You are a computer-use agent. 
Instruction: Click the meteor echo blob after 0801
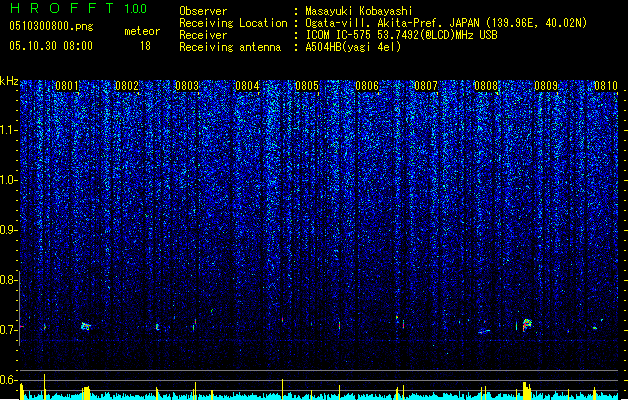pyautogui.click(x=85, y=326)
